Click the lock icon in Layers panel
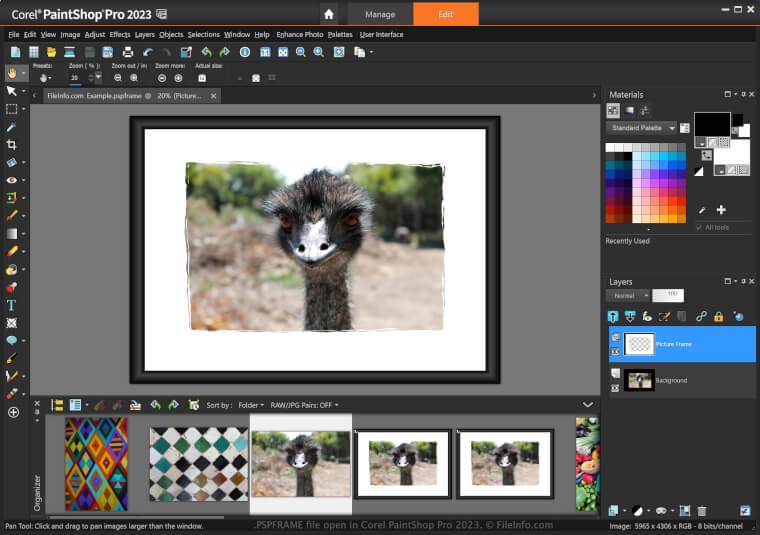The height and width of the screenshot is (535, 760). 718,316
